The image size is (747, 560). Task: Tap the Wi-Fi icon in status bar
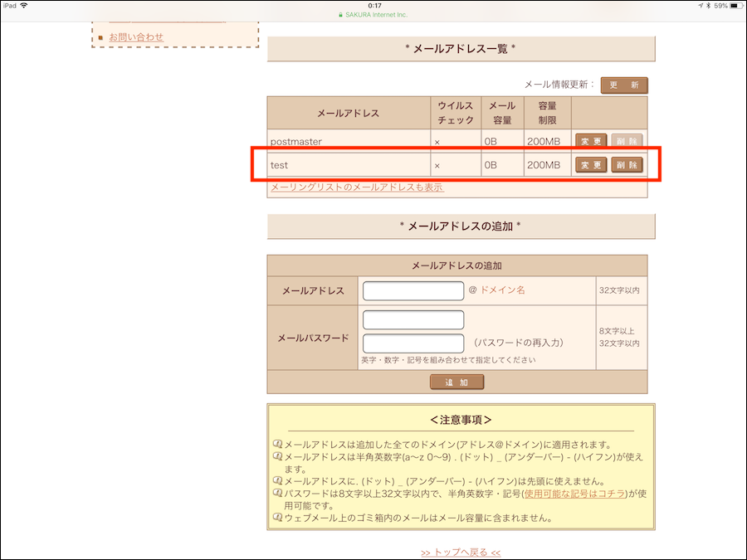coord(24,6)
